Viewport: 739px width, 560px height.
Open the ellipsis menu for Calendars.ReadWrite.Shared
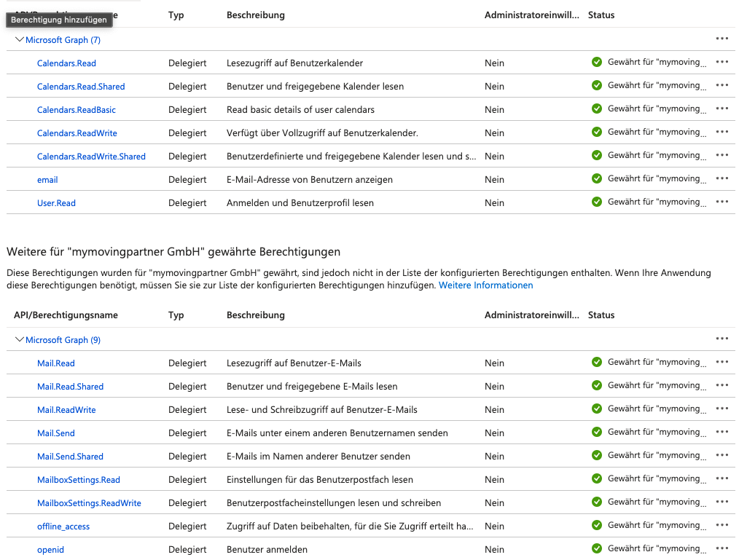click(x=722, y=155)
